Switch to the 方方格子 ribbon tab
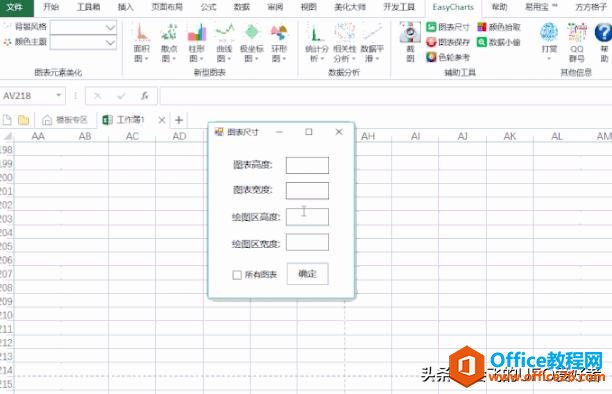The height and width of the screenshot is (394, 612). click(x=591, y=7)
